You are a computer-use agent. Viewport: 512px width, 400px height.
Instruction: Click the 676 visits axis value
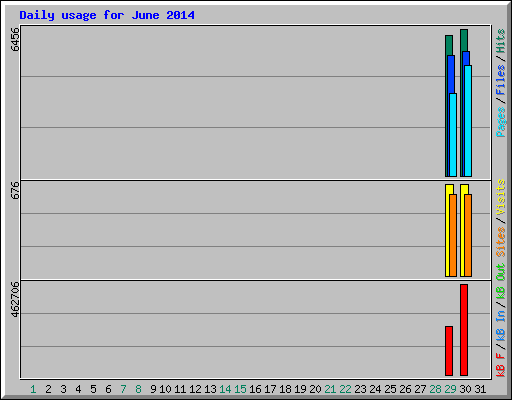[x=15, y=190]
